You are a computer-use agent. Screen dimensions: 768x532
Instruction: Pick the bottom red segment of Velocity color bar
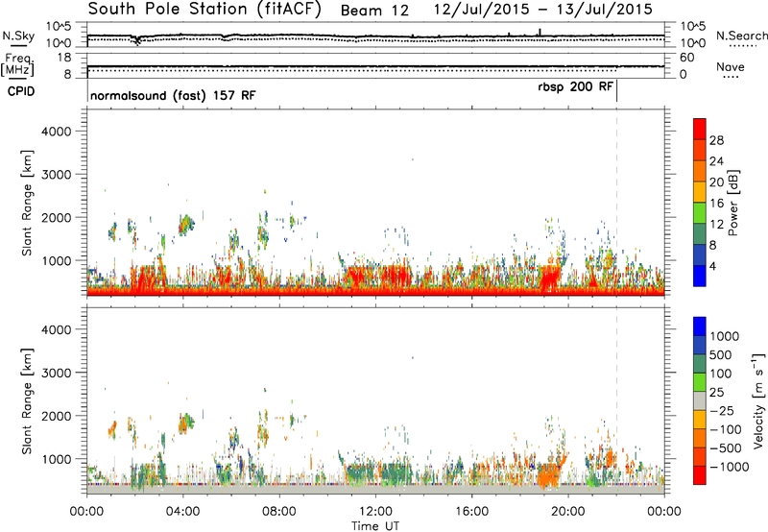[x=700, y=475]
